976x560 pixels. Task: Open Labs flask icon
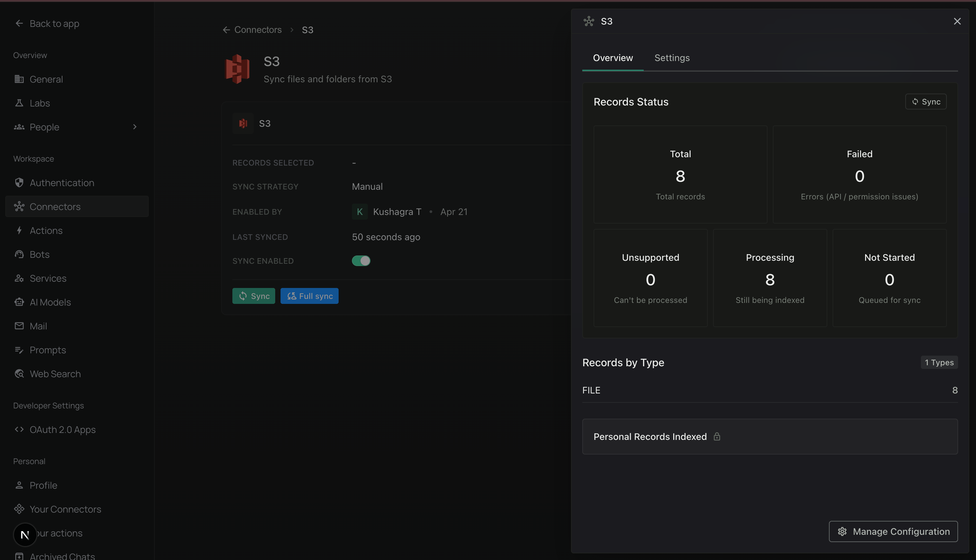pyautogui.click(x=19, y=103)
